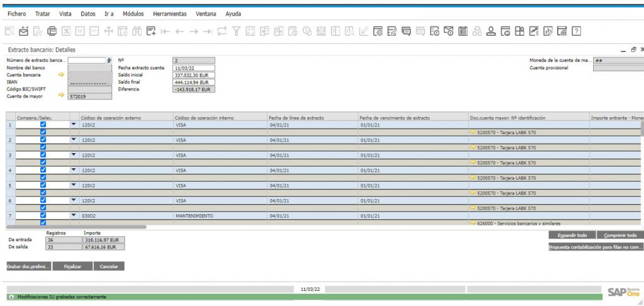Viewport: 644px width, 306px height.
Task: Click the user person toolbar icon
Action: point(491,31)
